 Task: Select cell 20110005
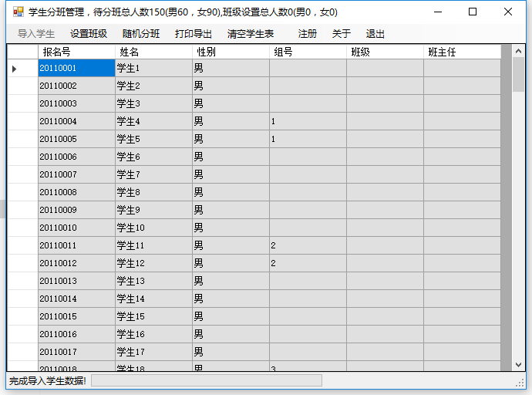[76, 139]
